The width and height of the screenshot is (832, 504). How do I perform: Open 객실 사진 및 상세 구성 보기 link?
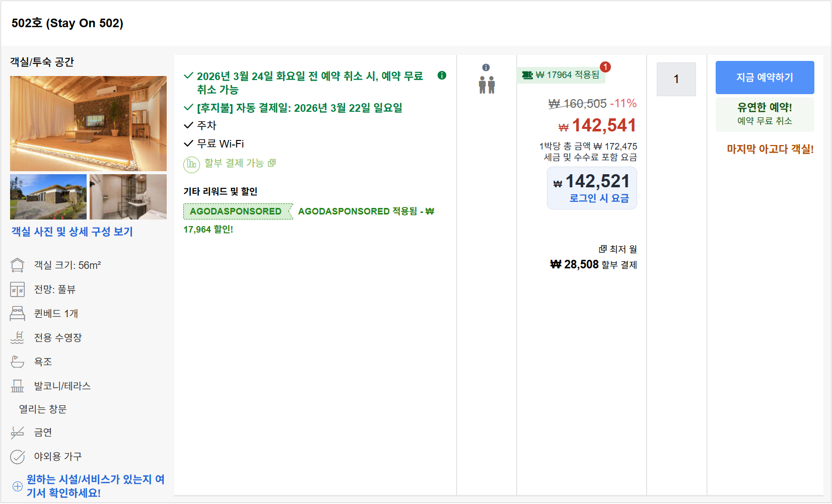click(72, 232)
